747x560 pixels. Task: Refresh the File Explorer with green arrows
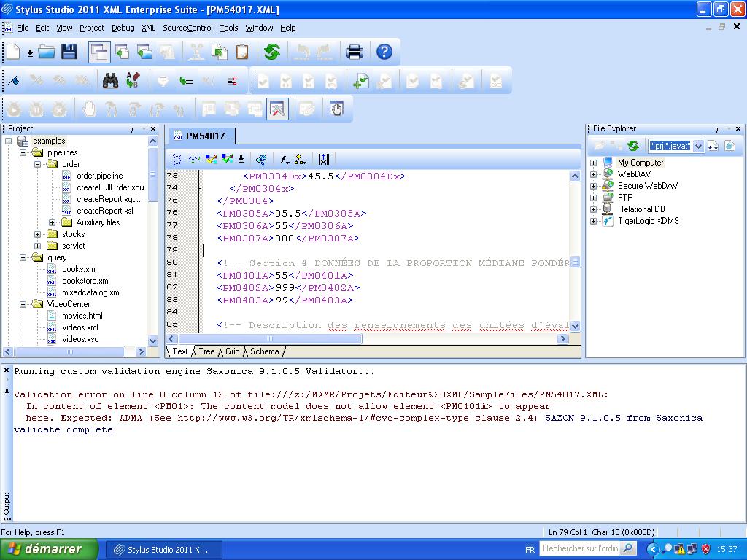coord(632,146)
